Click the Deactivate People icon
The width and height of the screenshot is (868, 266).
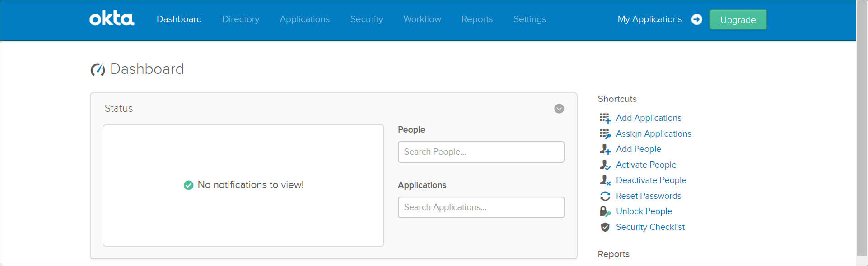coord(605,180)
